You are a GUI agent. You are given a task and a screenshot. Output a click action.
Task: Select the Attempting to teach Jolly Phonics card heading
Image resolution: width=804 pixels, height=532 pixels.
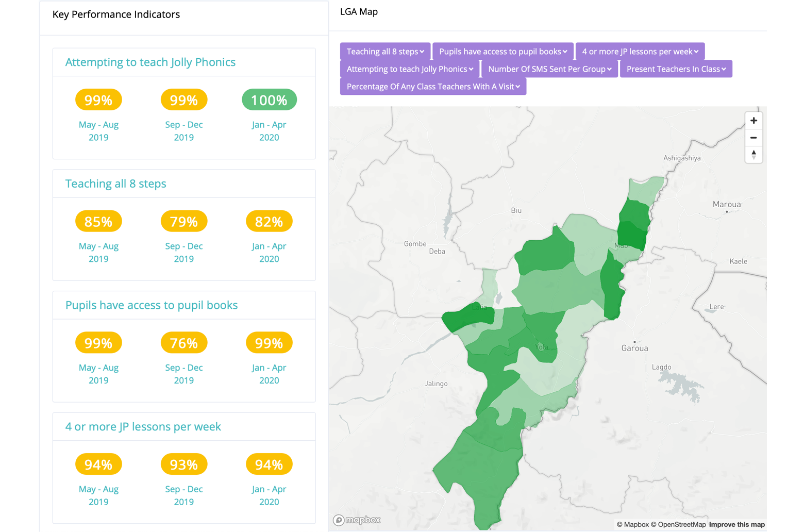coord(150,62)
